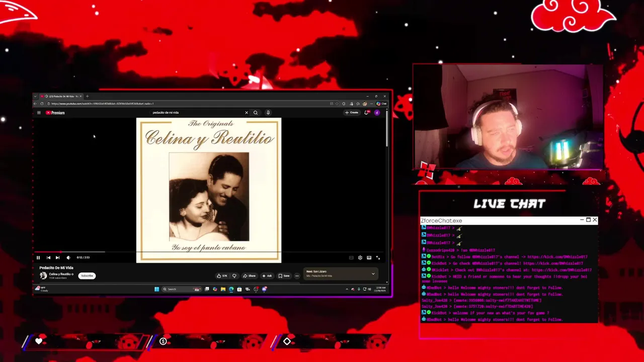Screen dimensions: 644x362
Task: Close the ZforceChat.exe window
Action: tap(595, 220)
